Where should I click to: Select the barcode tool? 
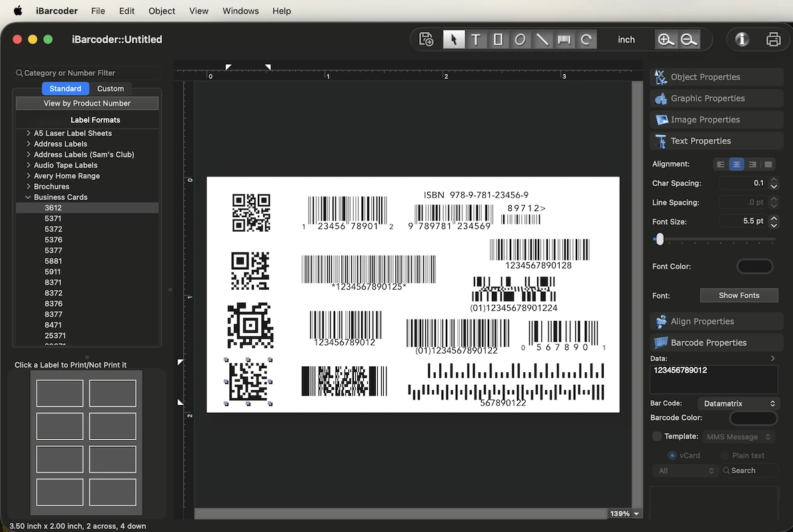coord(564,39)
